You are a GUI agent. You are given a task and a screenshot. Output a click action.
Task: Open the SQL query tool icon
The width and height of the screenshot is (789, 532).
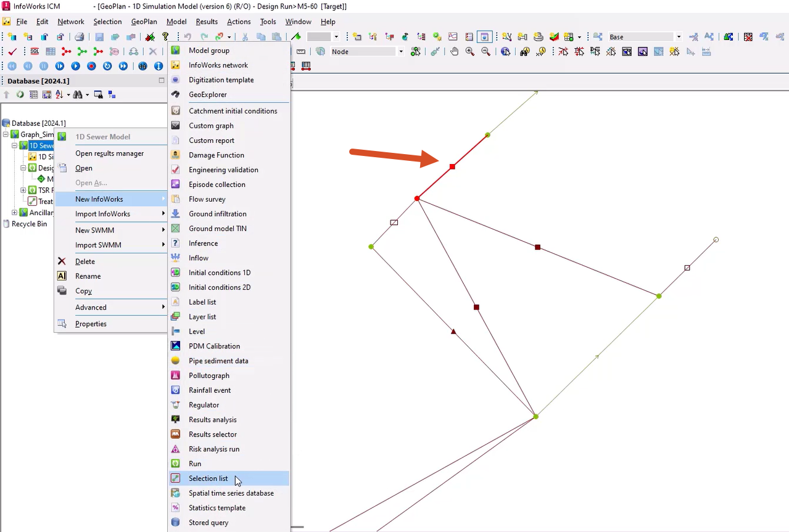click(35, 52)
